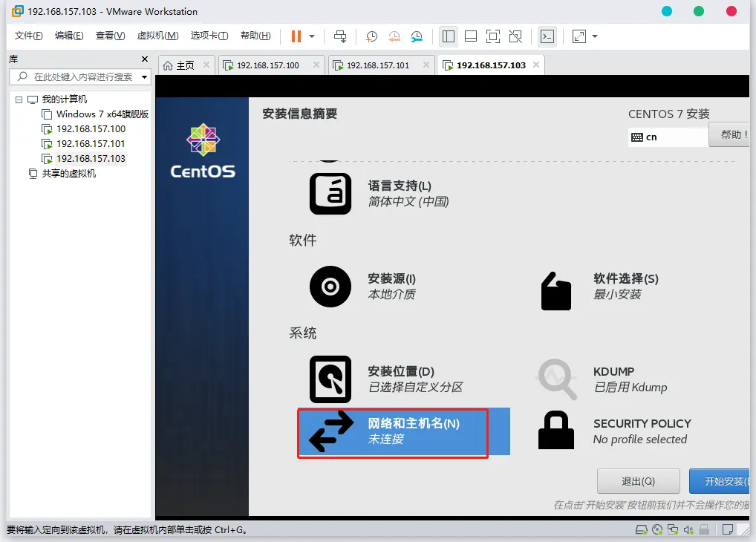Open the stretch display dropdown arrow
Viewport: 756px width, 542px height.
pyautogui.click(x=595, y=36)
